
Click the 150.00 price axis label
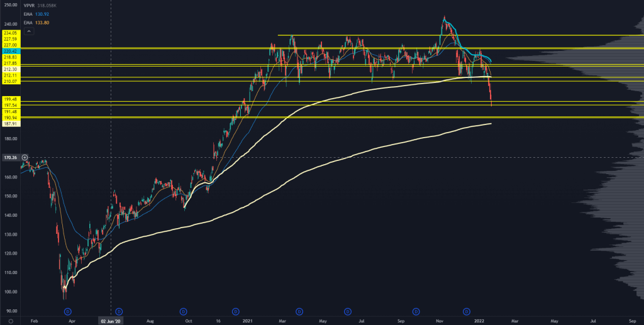click(9, 196)
